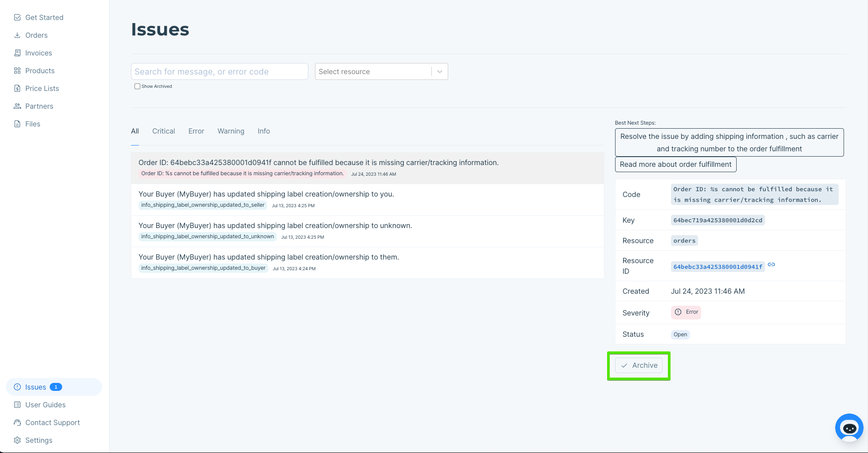Image resolution: width=868 pixels, height=453 pixels.
Task: Archive the selected issue
Action: 639,366
